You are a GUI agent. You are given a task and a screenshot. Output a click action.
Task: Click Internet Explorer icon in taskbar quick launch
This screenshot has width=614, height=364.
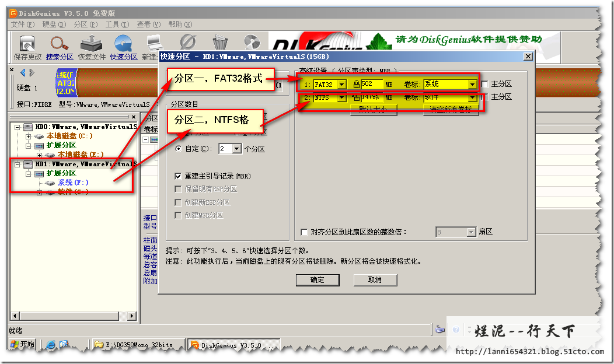click(x=51, y=344)
